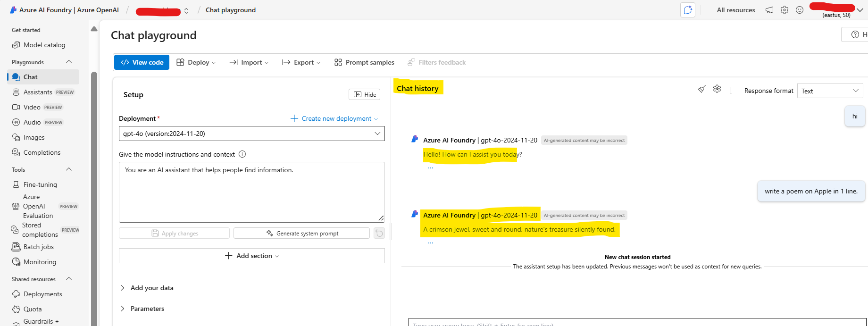Expand the Add your data section
Image resolution: width=868 pixels, height=326 pixels.
pos(147,288)
